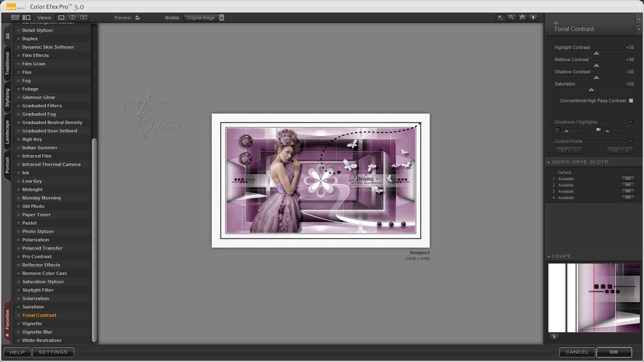Click the shadows protection dark swatch icon
Viewport: 644px width, 362px height.
click(558, 129)
